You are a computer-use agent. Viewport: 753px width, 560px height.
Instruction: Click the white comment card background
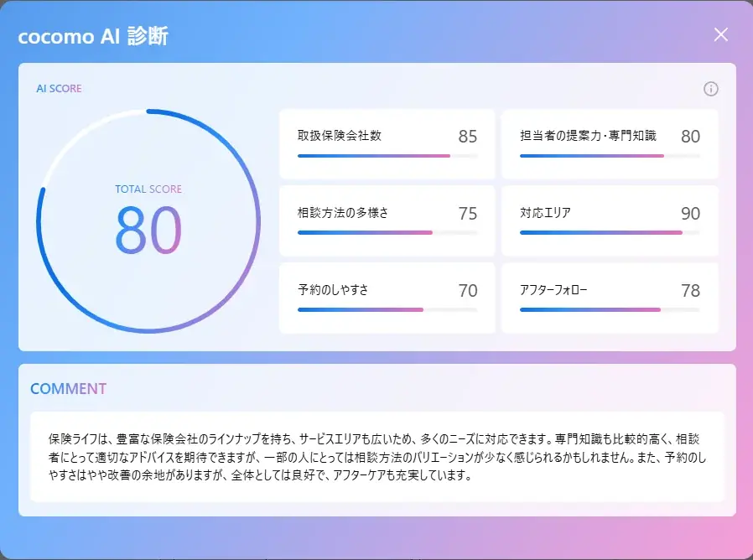376,453
